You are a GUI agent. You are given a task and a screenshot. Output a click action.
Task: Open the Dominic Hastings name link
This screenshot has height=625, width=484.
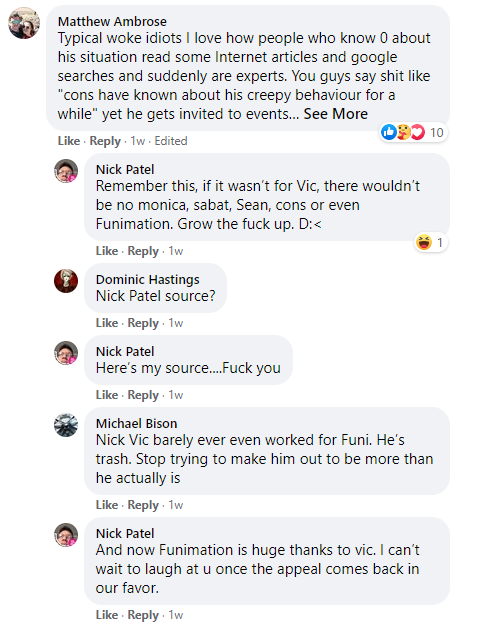click(x=148, y=279)
